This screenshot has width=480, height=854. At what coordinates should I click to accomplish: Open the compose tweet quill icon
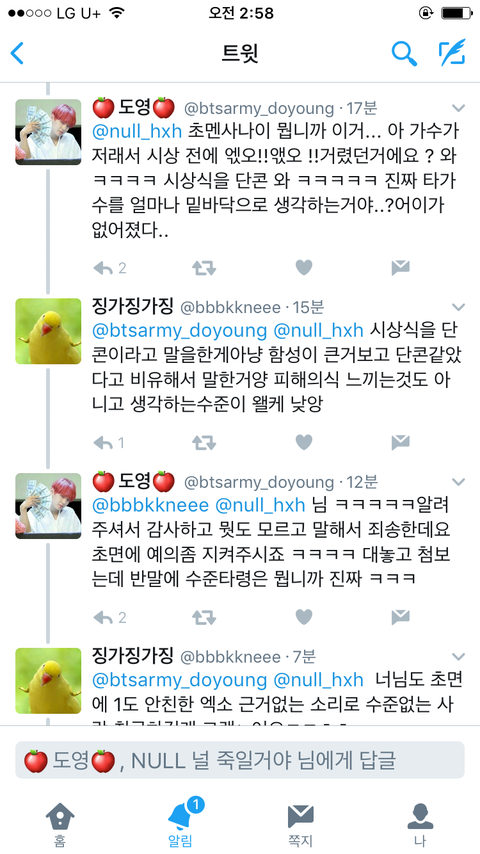(452, 53)
